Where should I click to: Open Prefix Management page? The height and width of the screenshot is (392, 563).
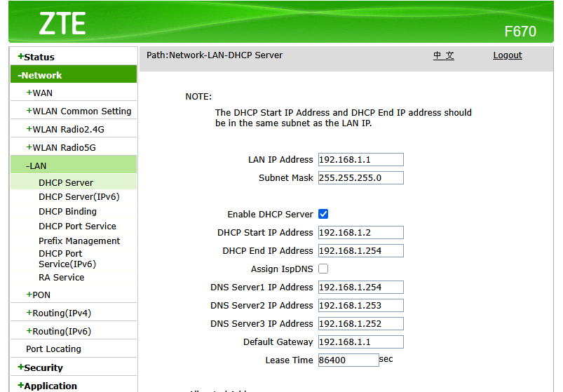pos(79,241)
